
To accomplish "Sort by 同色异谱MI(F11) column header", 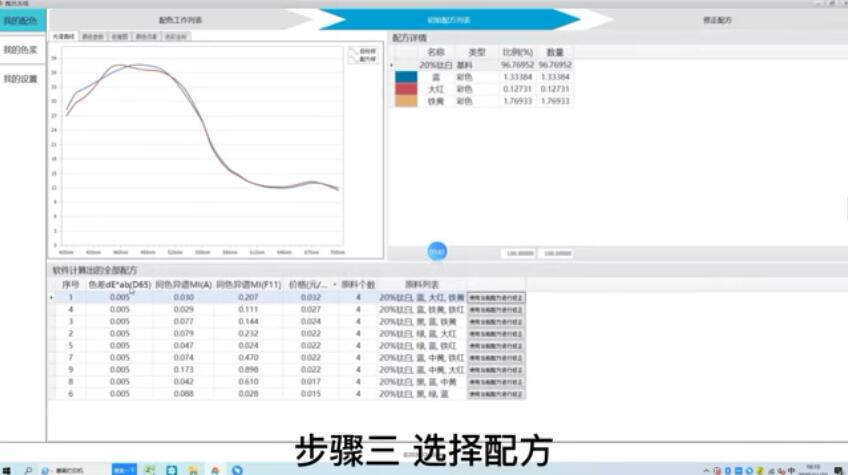I will coord(248,285).
